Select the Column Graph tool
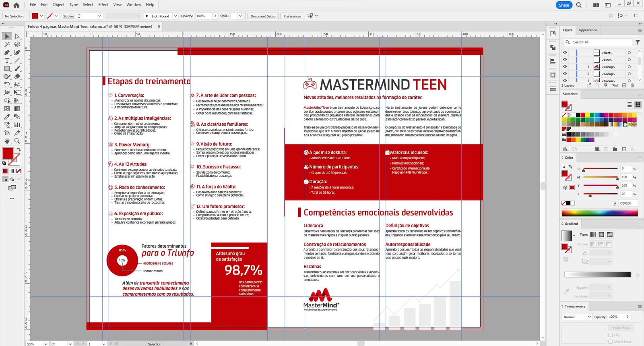Image resolution: width=644 pixels, height=346 pixels. coord(17,125)
